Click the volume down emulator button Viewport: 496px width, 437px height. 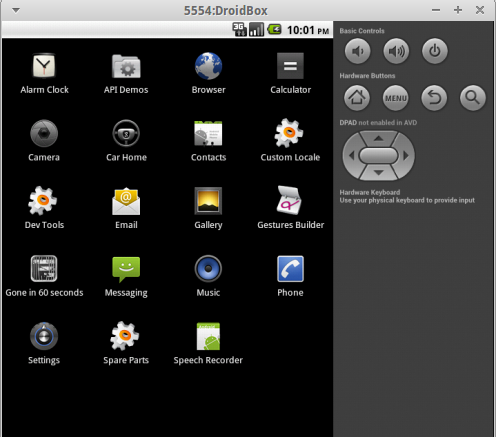point(358,51)
